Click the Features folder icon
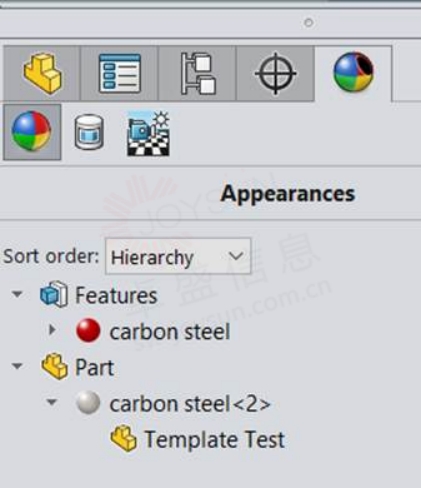The image size is (422, 488). click(x=54, y=294)
